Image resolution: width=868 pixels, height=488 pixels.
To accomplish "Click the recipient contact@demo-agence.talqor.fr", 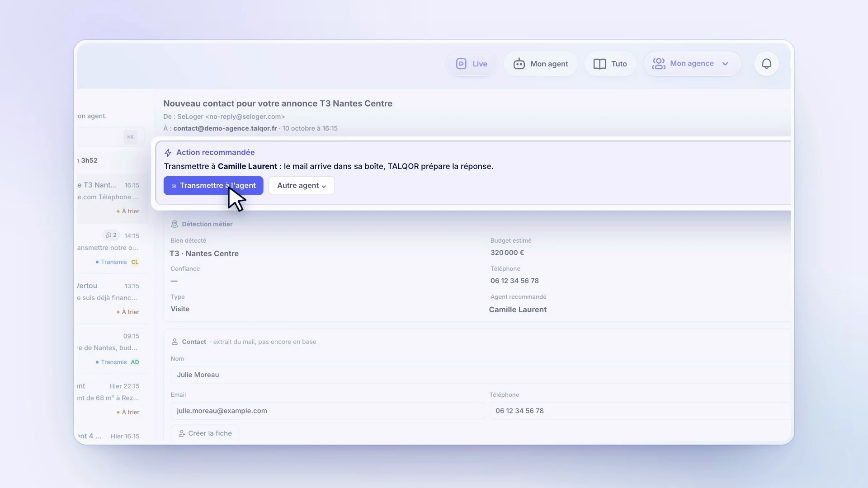I will 225,128.
